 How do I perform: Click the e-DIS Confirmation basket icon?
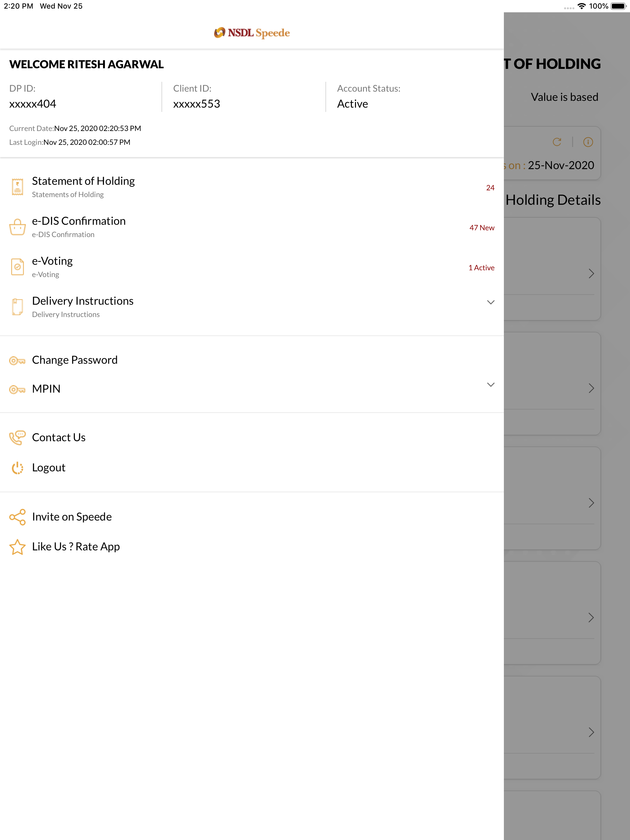point(18,227)
